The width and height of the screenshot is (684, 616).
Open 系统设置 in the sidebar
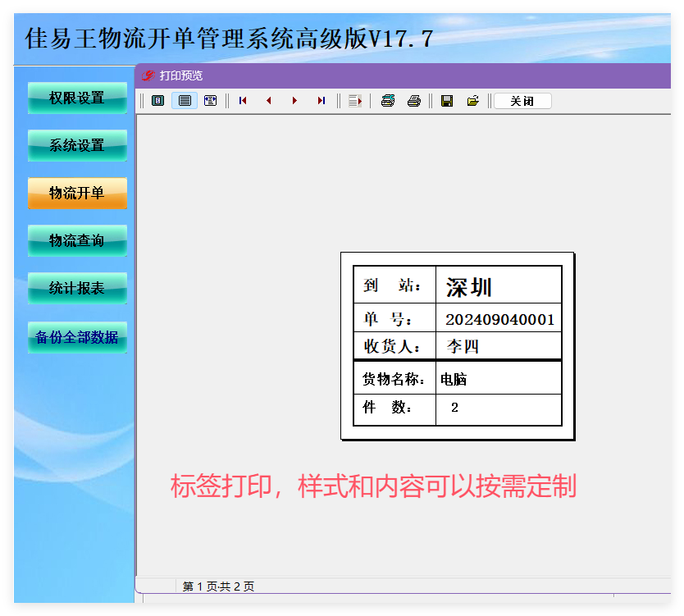(x=77, y=145)
